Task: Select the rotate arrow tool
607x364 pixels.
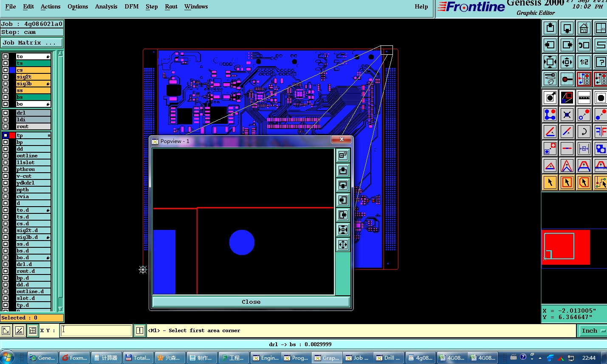Action: coord(584,132)
